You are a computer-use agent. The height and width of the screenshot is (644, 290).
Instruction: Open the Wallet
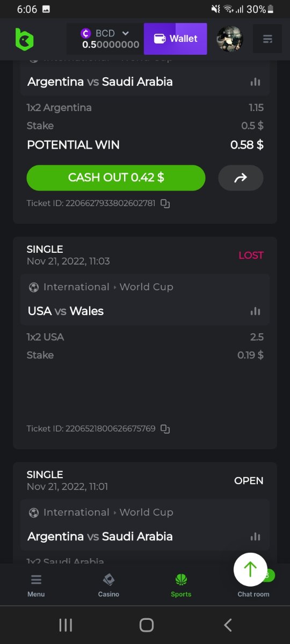(176, 39)
